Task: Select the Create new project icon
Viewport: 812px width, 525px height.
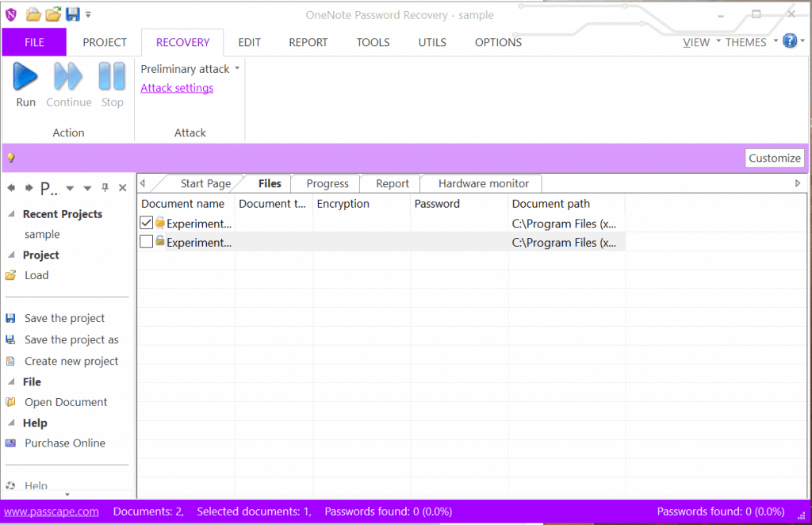Action: coord(12,361)
